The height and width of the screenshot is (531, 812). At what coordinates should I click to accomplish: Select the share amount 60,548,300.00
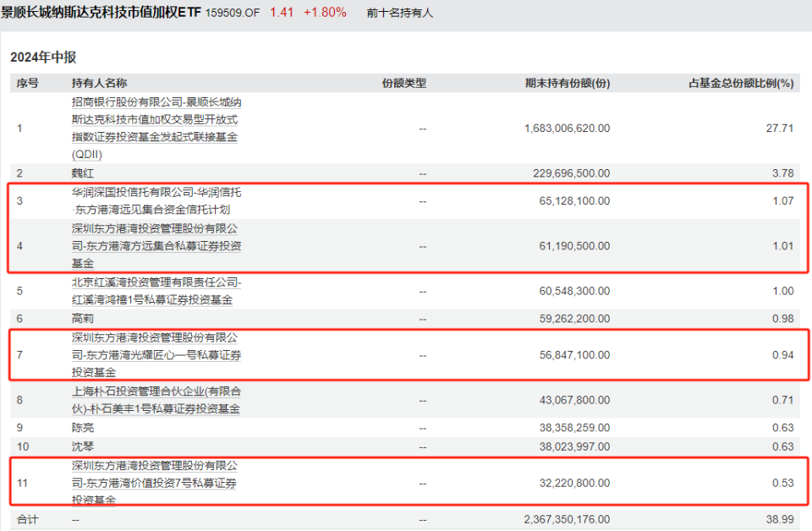pyautogui.click(x=575, y=291)
